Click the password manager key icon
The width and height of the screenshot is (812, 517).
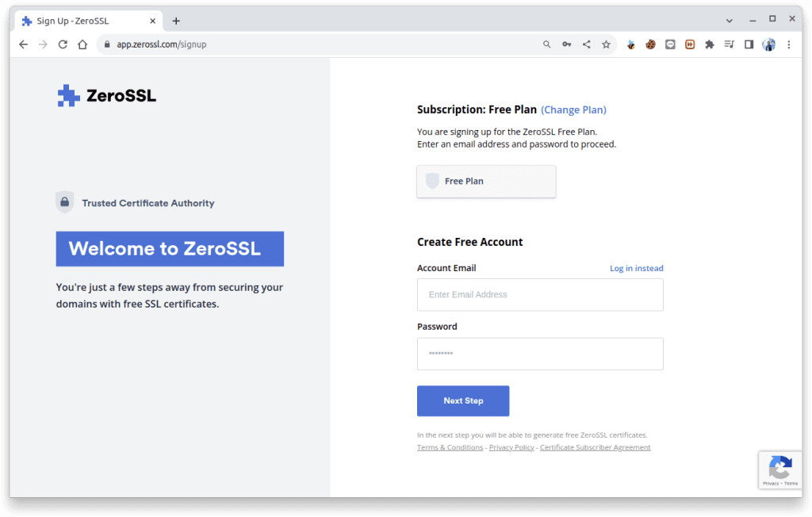tap(566, 44)
